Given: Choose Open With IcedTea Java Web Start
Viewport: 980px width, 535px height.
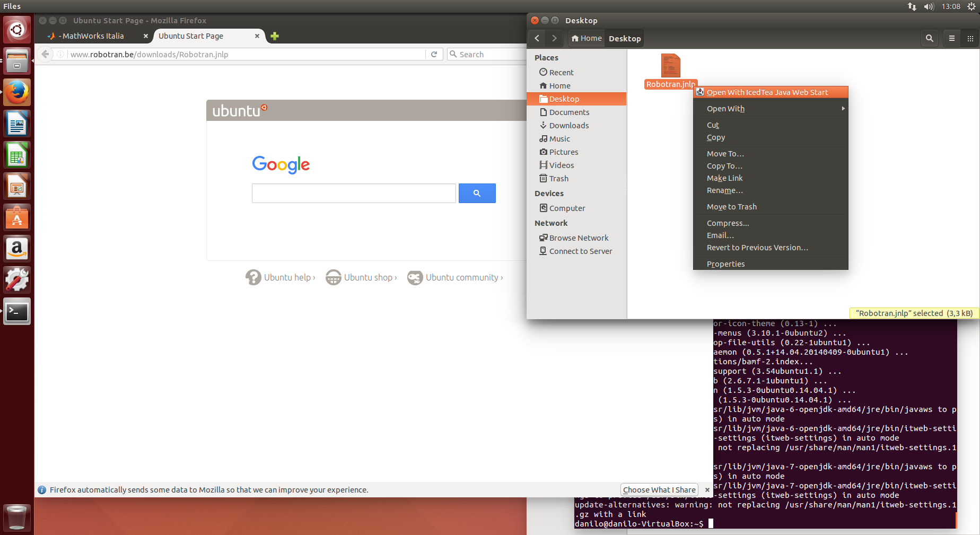Looking at the screenshot, I should 771,92.
